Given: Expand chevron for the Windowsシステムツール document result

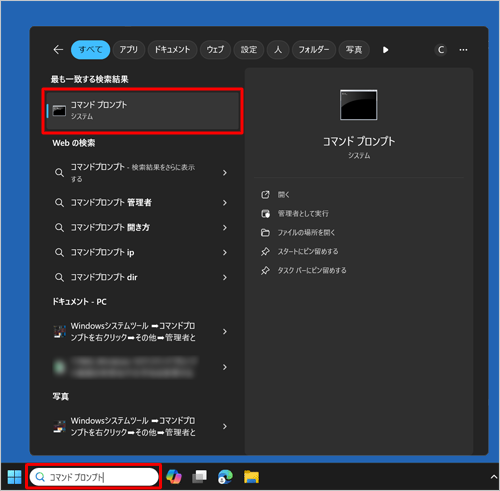Looking at the screenshot, I should point(225,332).
